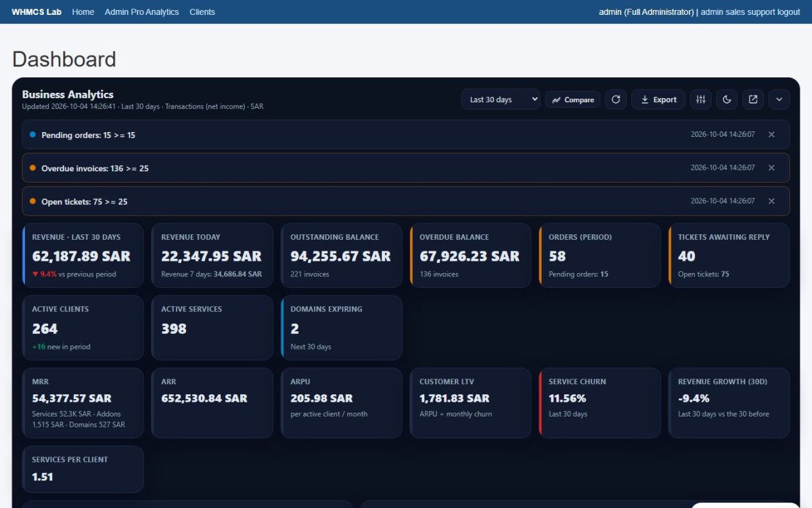Open the filter sliders settings icon
The image size is (812, 508).
(x=701, y=100)
